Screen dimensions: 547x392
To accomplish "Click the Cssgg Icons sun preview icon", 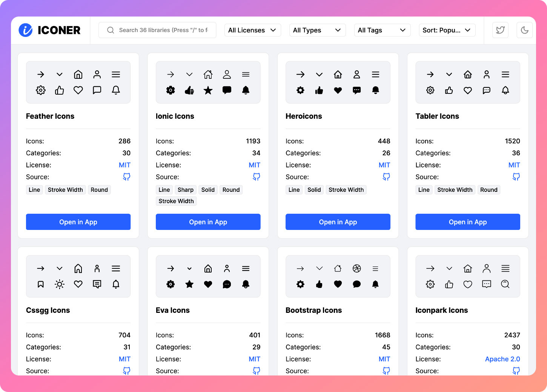I will point(60,284).
